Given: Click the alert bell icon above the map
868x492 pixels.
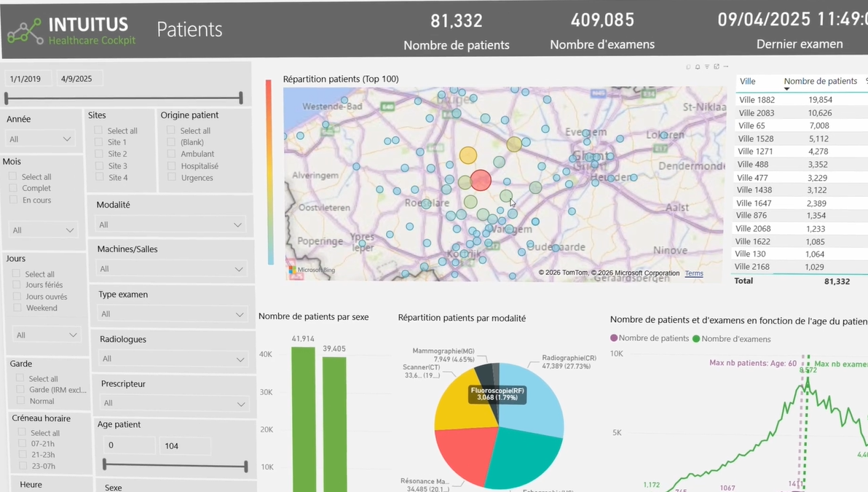Looking at the screenshot, I should tap(698, 66).
